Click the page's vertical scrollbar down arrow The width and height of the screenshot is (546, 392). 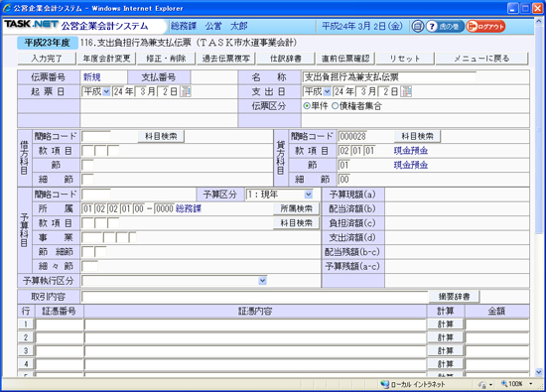pyautogui.click(x=539, y=372)
